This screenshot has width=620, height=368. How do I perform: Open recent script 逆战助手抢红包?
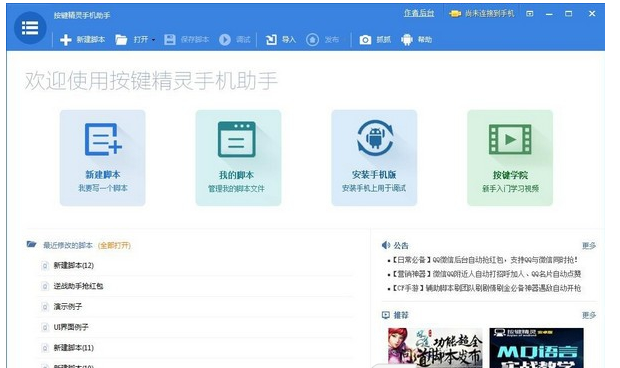click(78, 286)
